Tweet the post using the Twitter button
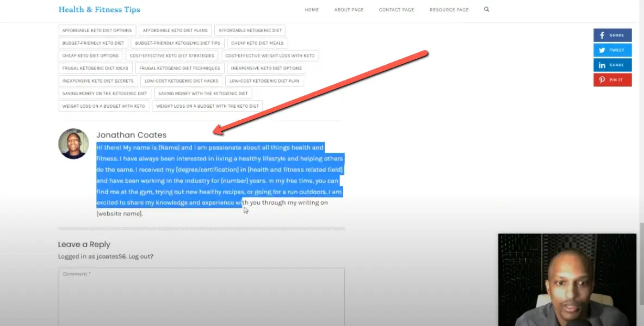Viewport: 644px width, 326px height. 612,50
